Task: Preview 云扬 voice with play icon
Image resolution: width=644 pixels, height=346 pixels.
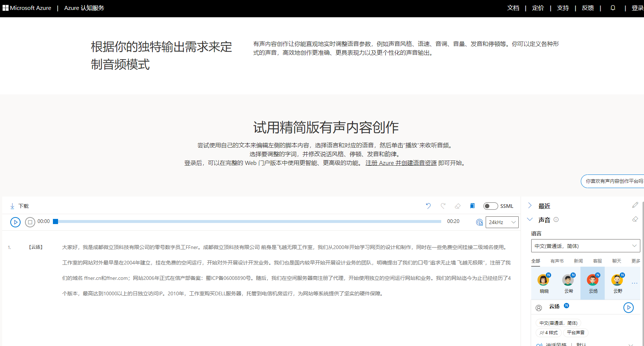Action: [x=629, y=307]
